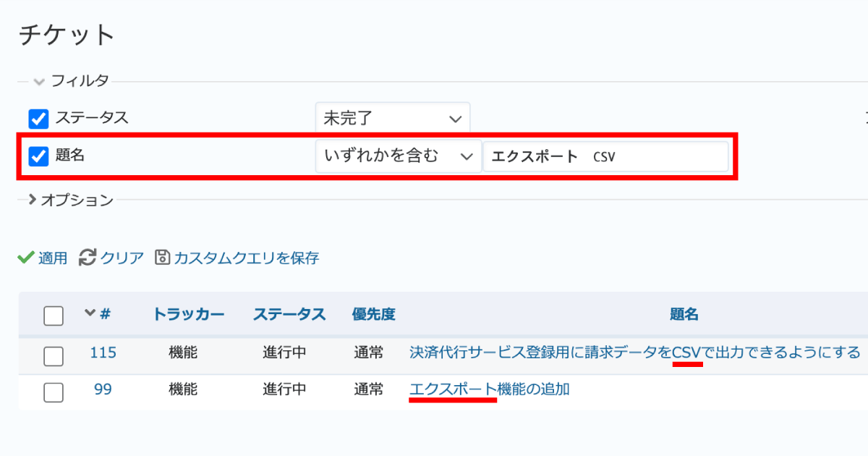Open the いずれかを含む condition dropdown
Image resolution: width=868 pixels, height=456 pixels.
pyautogui.click(x=398, y=156)
